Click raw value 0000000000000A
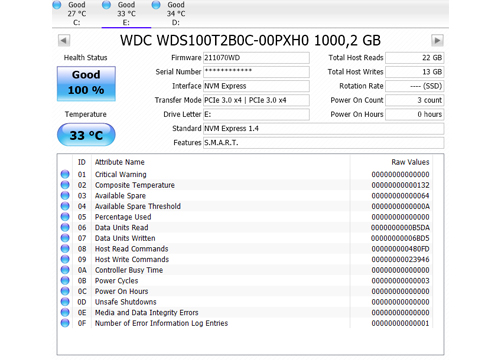 (x=400, y=206)
